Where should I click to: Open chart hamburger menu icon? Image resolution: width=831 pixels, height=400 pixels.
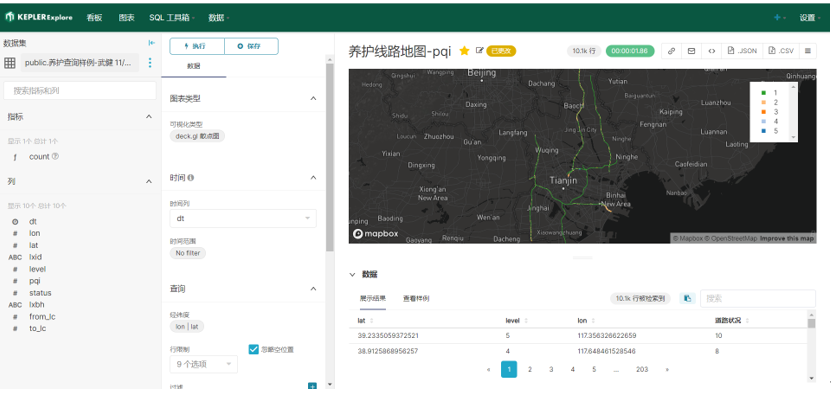point(808,51)
